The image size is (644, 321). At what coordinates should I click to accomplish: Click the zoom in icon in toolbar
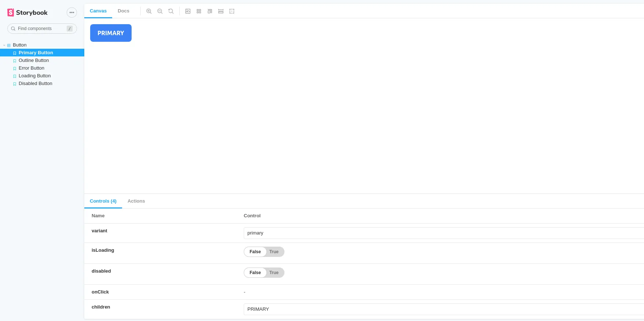[149, 11]
